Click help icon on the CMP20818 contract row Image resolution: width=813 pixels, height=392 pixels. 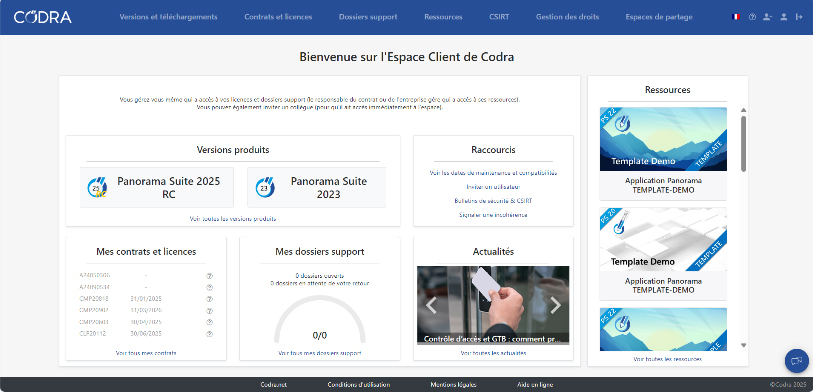point(209,299)
